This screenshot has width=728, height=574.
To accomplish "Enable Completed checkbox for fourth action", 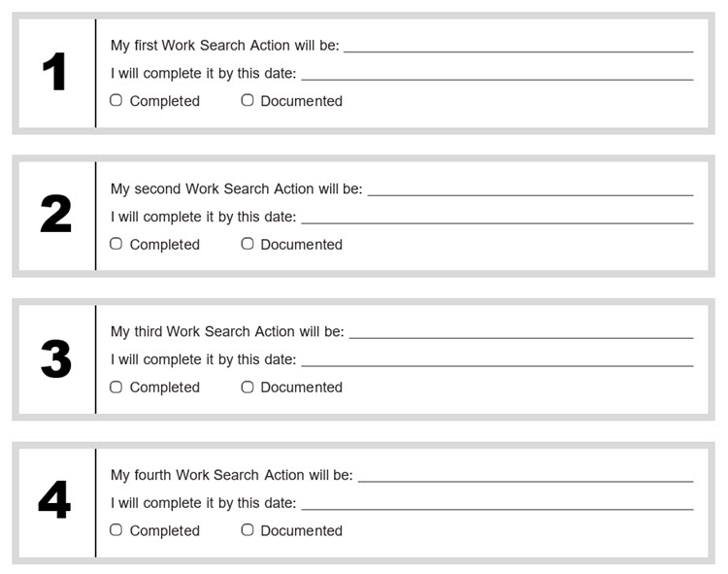I will pyautogui.click(x=116, y=530).
